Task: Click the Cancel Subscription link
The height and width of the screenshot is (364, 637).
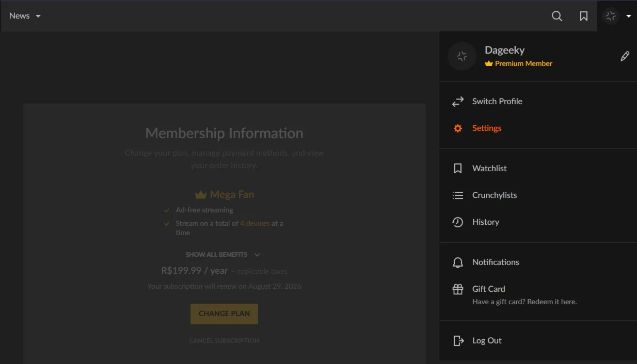Action: click(224, 341)
